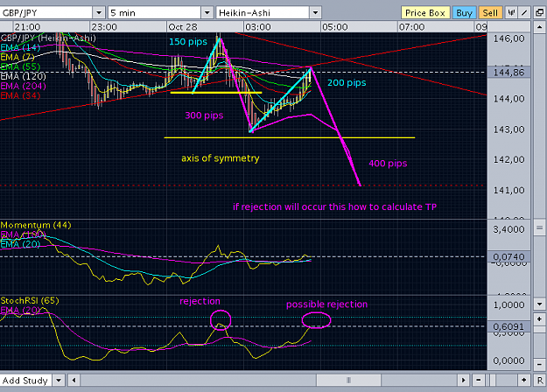This screenshot has height=392, width=547.
Task: Click the EMA (34) legend label
Action: point(20,95)
